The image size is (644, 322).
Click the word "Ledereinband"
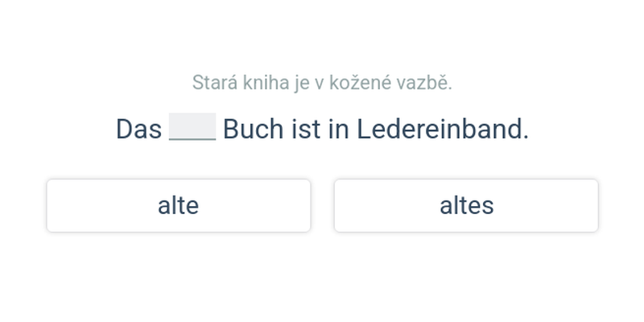click(x=442, y=129)
